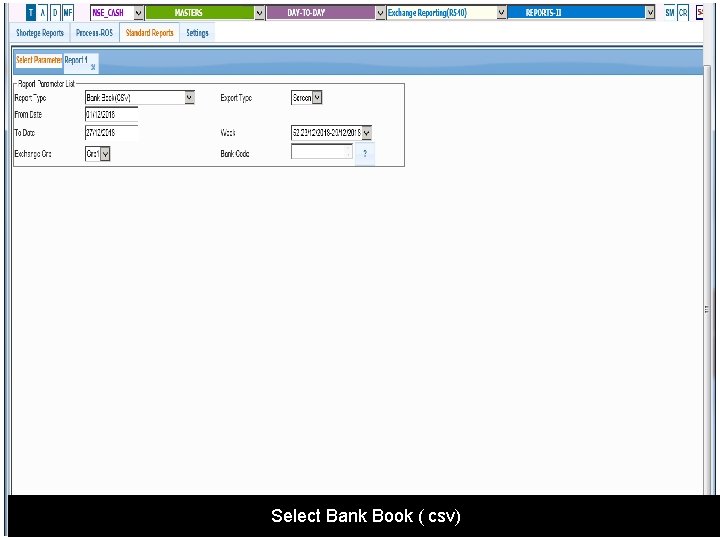
Task: Click the Bank Code input field
Action: click(322, 152)
